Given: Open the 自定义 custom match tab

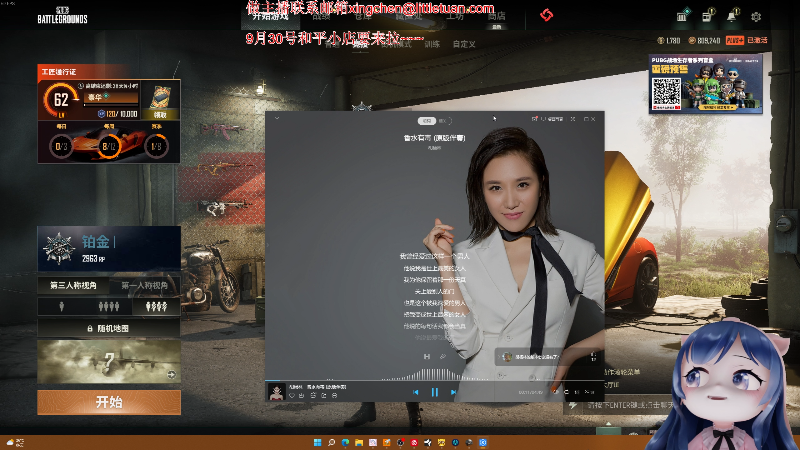Looking at the screenshot, I should click(464, 44).
